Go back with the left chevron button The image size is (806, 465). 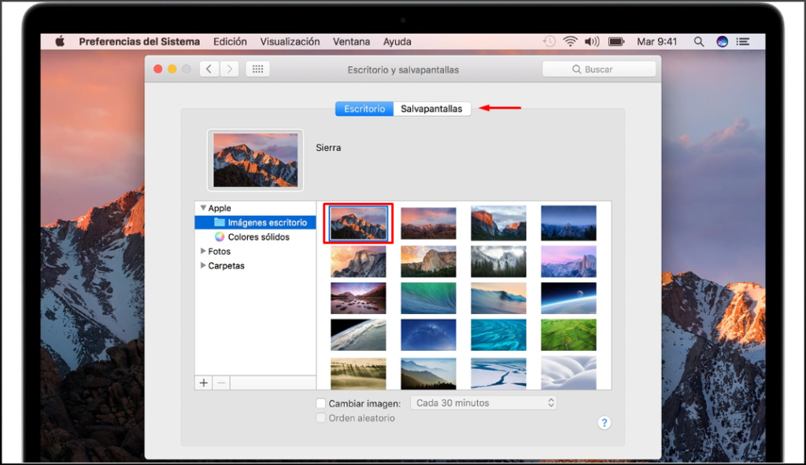pos(209,69)
